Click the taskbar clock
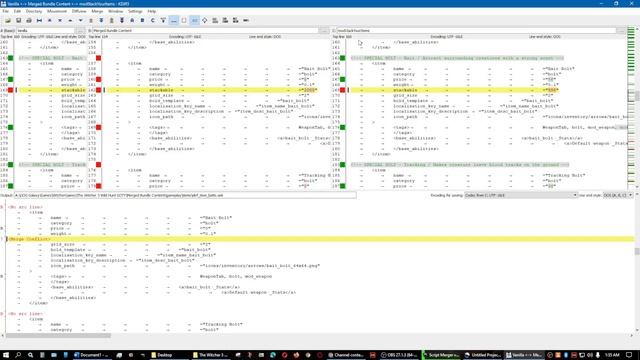The image size is (640, 360). (612, 355)
